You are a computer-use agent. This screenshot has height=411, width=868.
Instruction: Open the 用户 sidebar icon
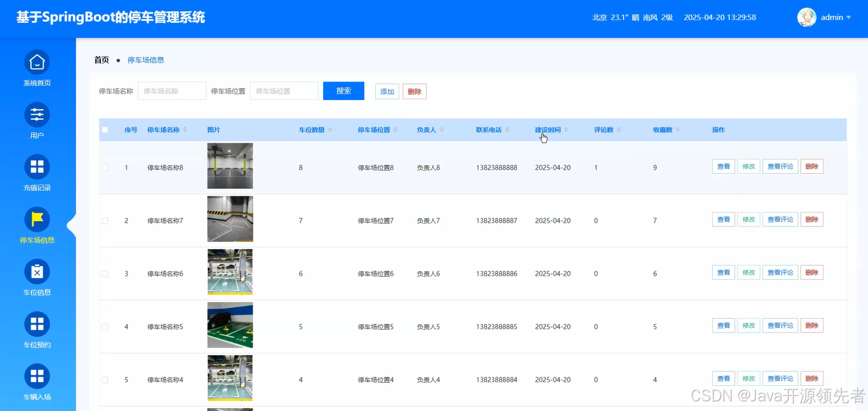point(37,114)
